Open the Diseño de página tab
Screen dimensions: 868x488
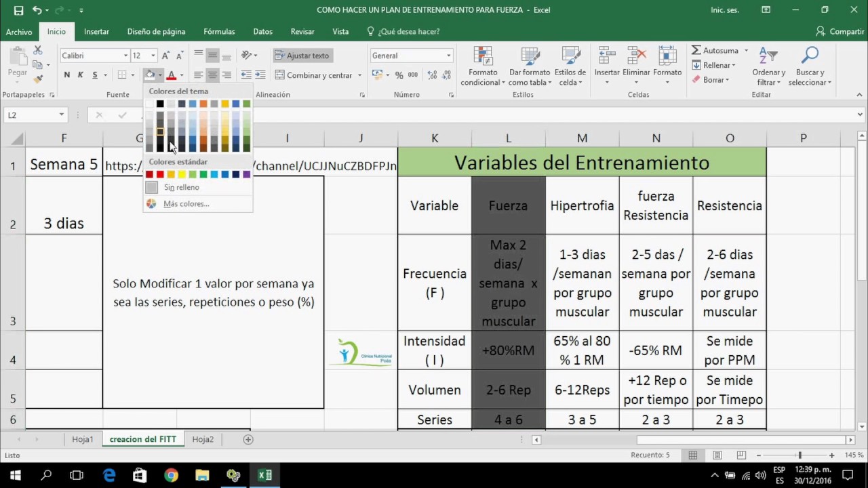coord(156,32)
